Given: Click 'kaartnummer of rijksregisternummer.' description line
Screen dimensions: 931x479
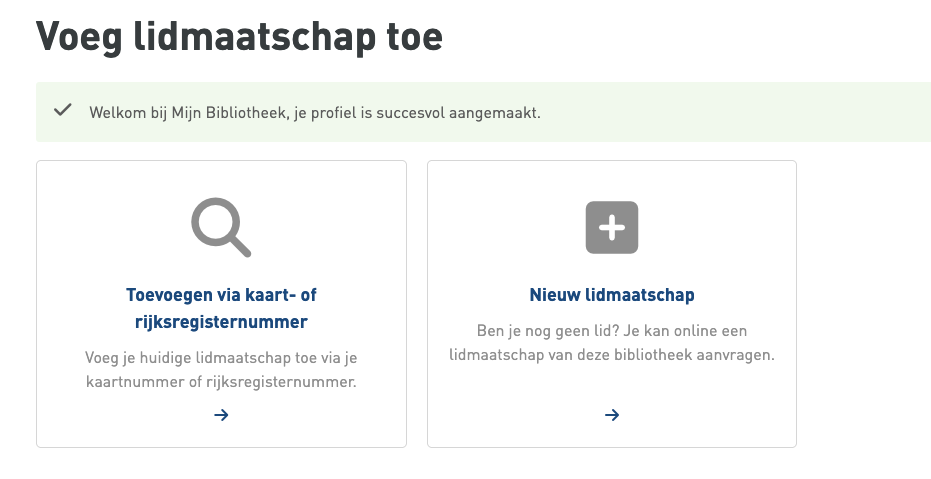Looking at the screenshot, I should tap(221, 382).
